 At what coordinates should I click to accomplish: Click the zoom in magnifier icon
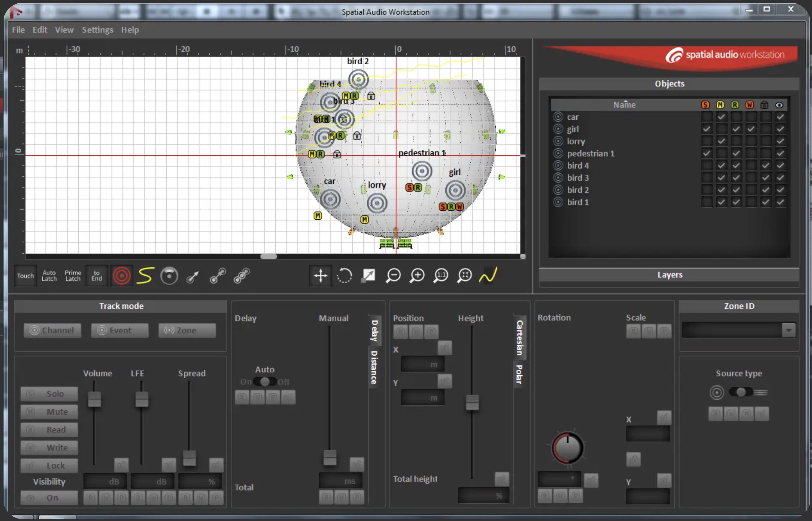tap(417, 275)
